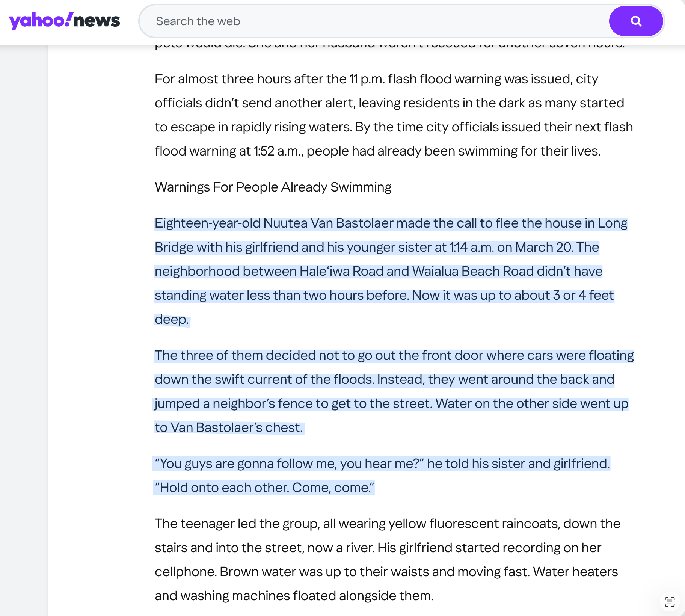Click the scan icon in the bottom-right corner
This screenshot has height=616, width=685.
point(669,602)
